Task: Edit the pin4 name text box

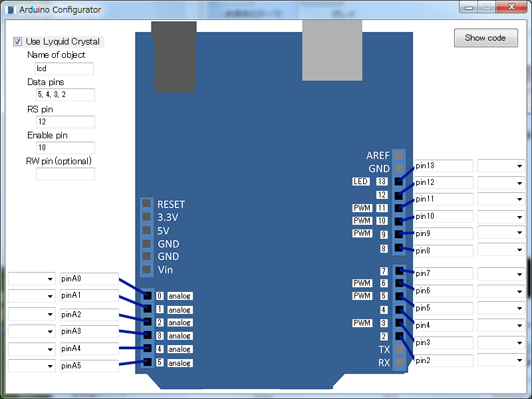Action: tap(444, 325)
